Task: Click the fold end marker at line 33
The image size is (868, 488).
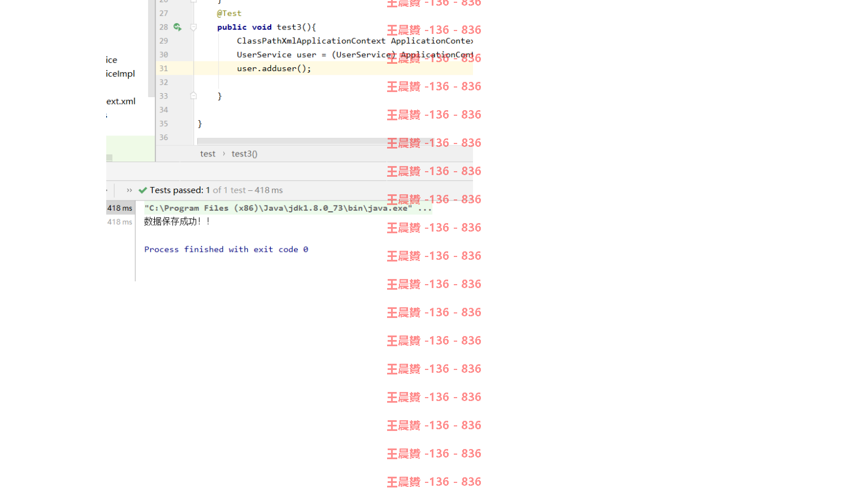Action: point(193,96)
